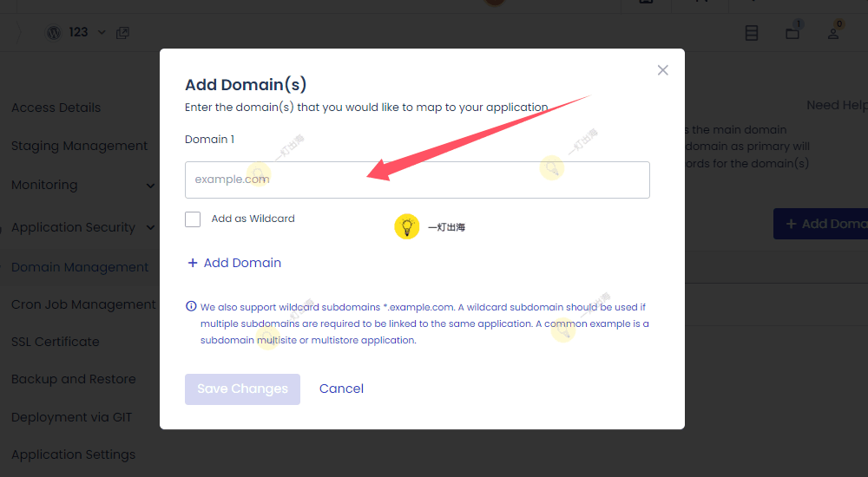868x477 pixels.
Task: Enable the Add as Wildcard checkbox
Action: (193, 219)
